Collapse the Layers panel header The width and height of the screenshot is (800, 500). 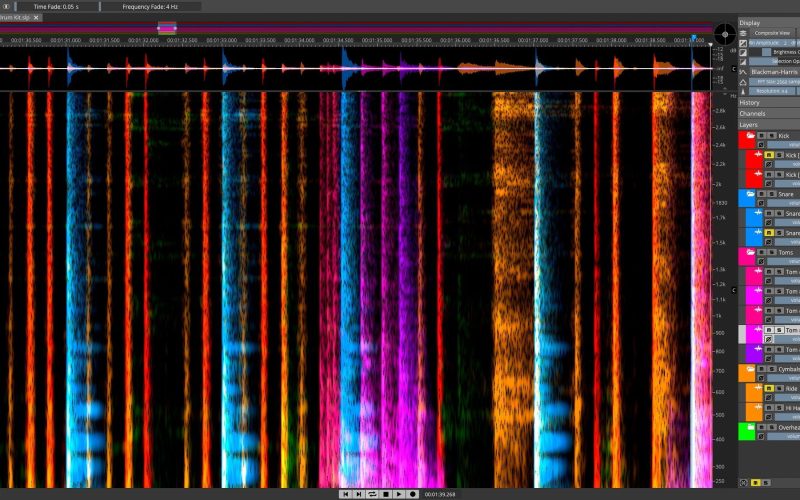coord(769,125)
